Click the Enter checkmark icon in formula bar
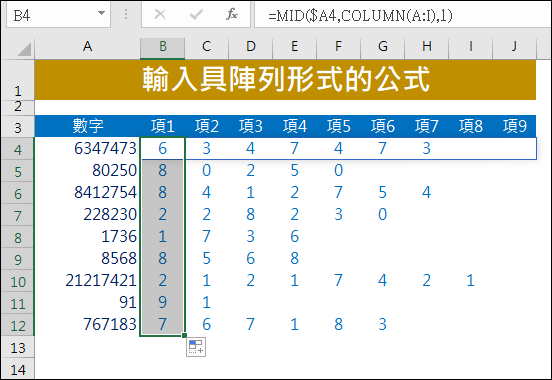Screen dimensions: 552x380 coord(196,15)
